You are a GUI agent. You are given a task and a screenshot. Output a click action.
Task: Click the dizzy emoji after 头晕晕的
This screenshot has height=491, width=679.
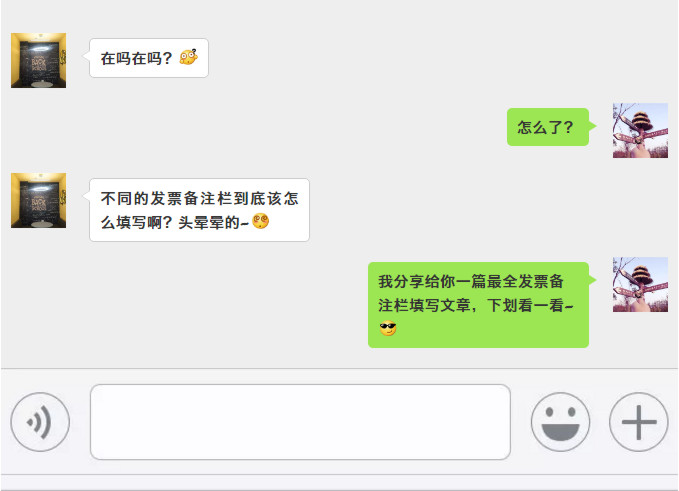261,221
